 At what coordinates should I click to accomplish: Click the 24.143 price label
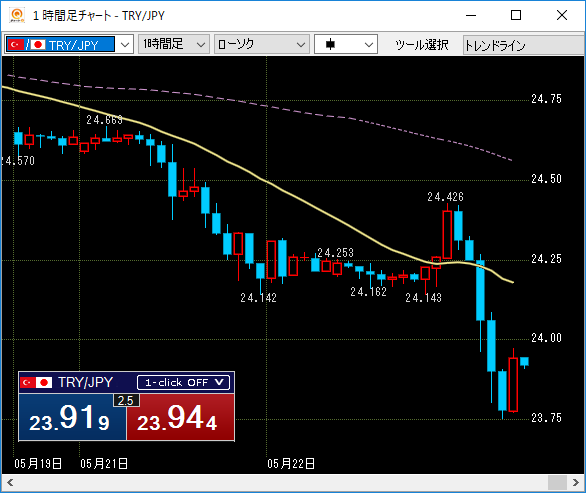423,298
